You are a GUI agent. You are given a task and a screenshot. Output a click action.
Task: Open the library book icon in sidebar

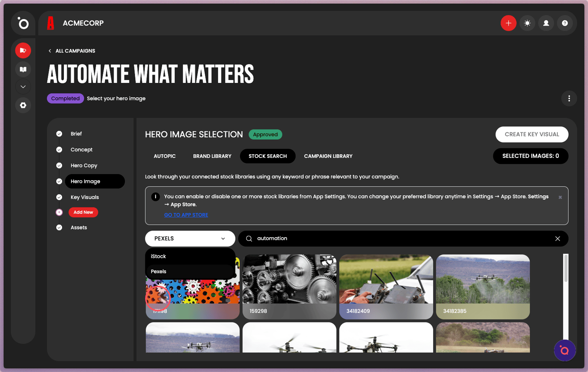(23, 69)
